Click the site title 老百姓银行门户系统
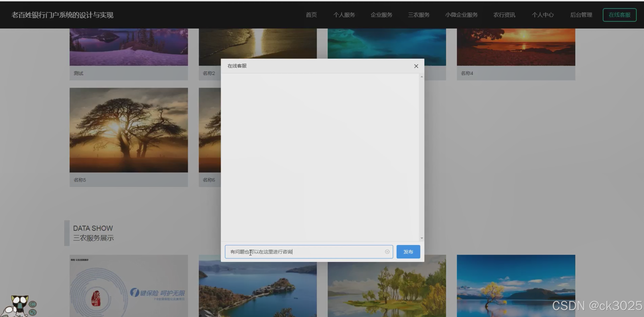 (x=62, y=15)
